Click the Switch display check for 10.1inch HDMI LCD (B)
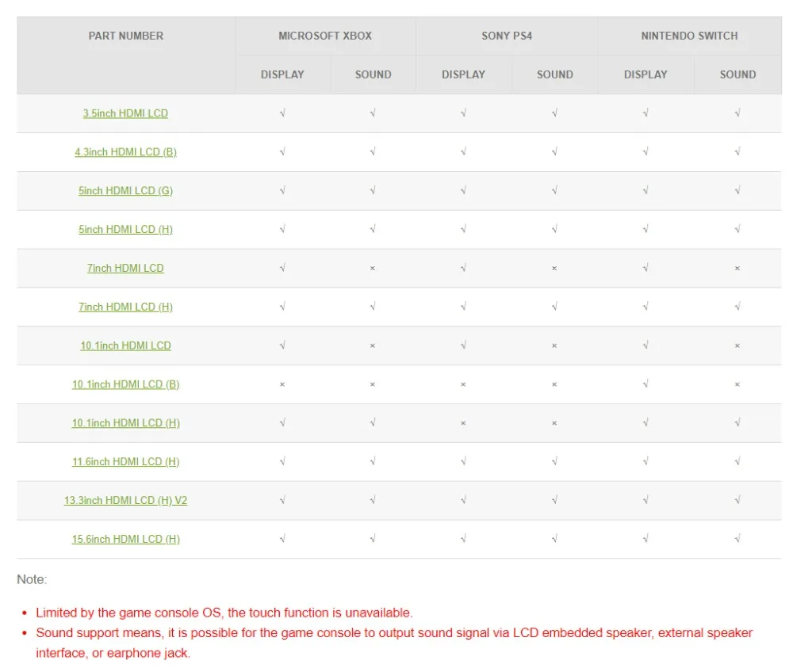Image resolution: width=793 pixels, height=672 pixels. coord(646,384)
